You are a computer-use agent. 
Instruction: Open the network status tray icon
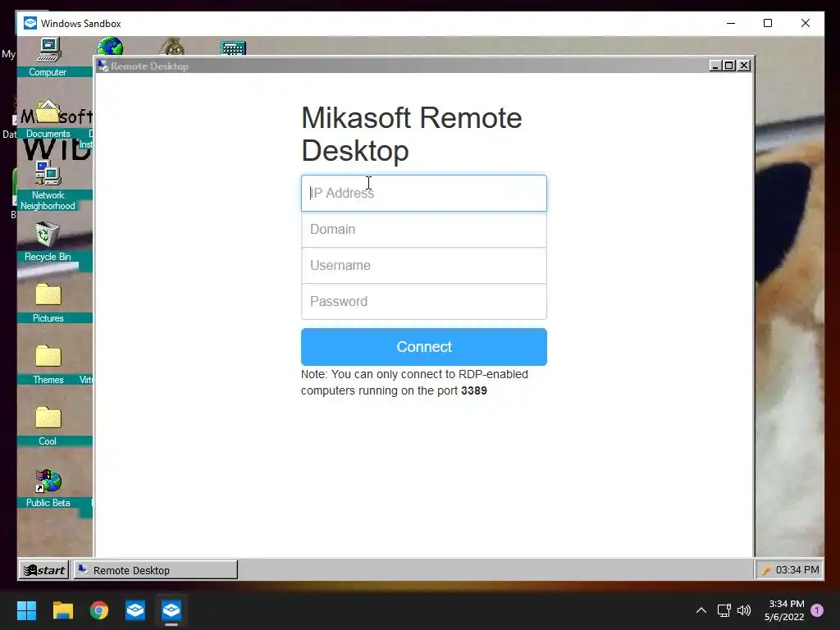(724, 610)
